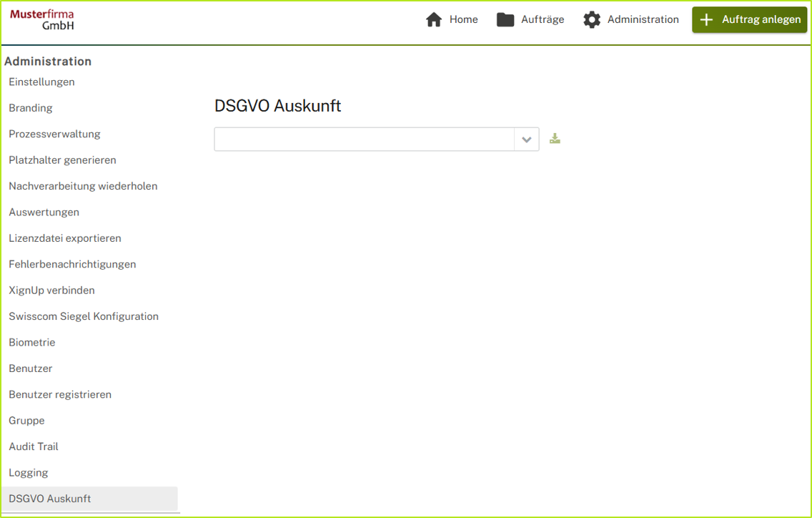Screen dimensions: 812x518
Task: Open the Lizenzdatei exportieren page
Action: pos(64,238)
